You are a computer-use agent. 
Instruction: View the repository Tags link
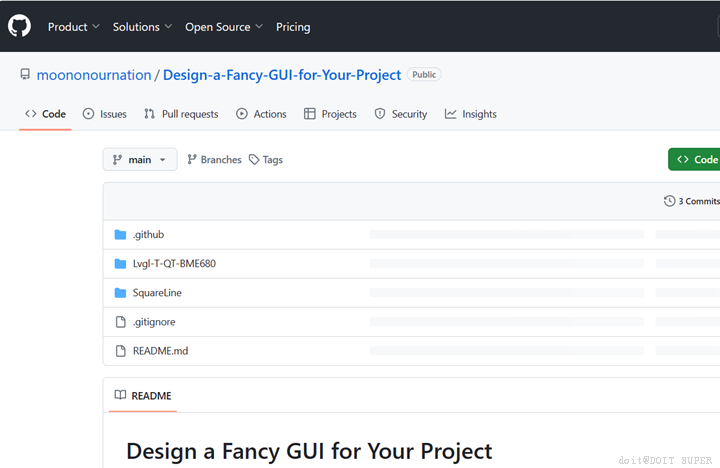click(266, 160)
